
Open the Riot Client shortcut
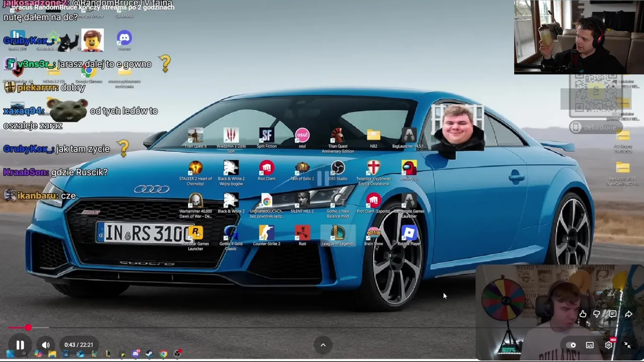point(267,171)
